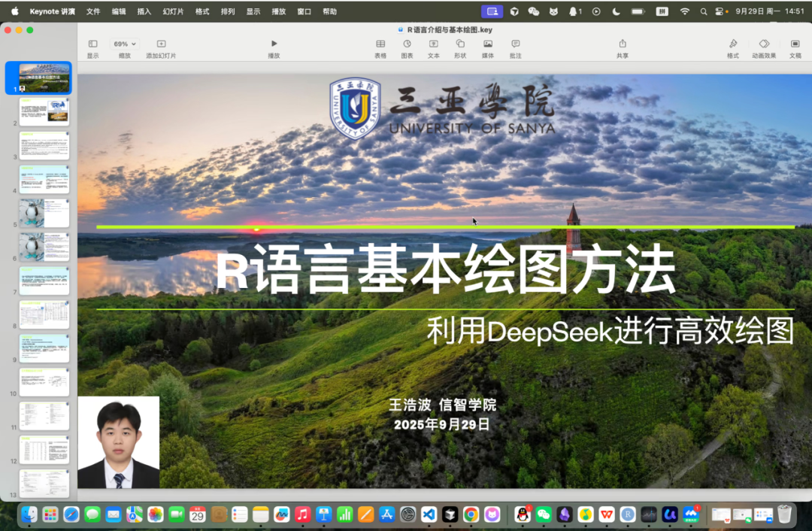Open the Media insert tool
Viewport: 812px width, 531px height.
pyautogui.click(x=488, y=44)
